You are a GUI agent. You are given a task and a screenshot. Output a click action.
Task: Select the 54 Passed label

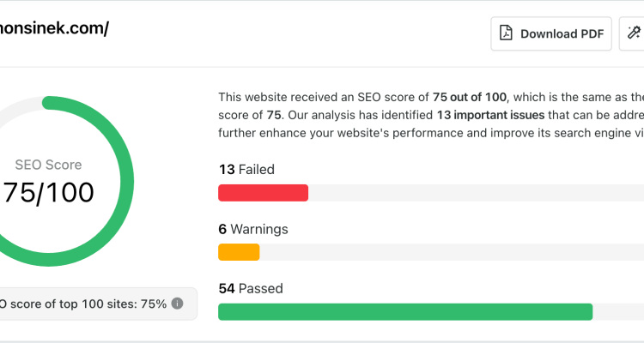pos(251,288)
